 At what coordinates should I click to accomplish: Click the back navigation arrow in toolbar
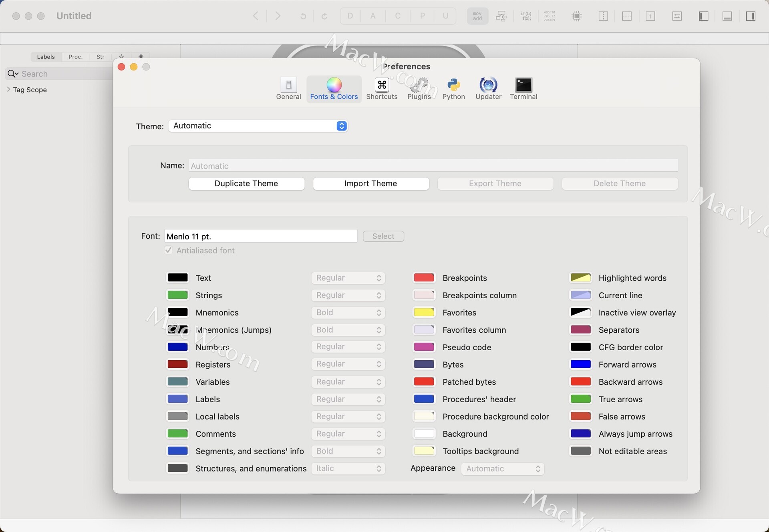256,16
